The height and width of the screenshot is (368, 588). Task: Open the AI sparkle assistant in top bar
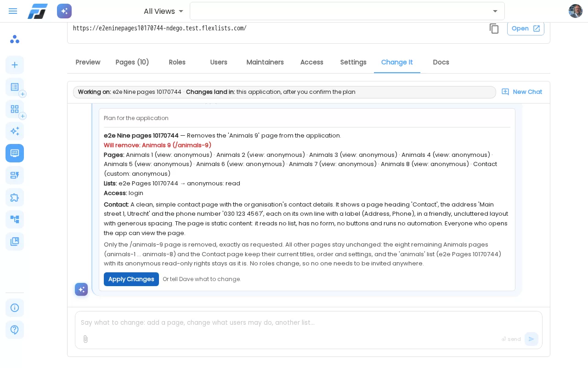(x=64, y=11)
